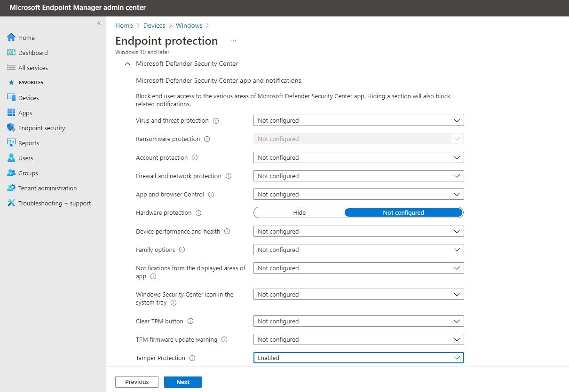569x392 pixels.
Task: Open the Apps section from the sidebar
Action: [x=11, y=113]
